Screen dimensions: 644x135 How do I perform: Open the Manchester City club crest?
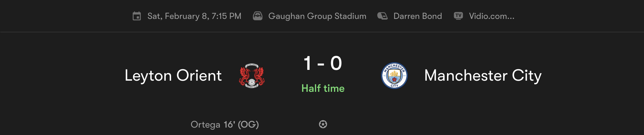click(x=394, y=76)
